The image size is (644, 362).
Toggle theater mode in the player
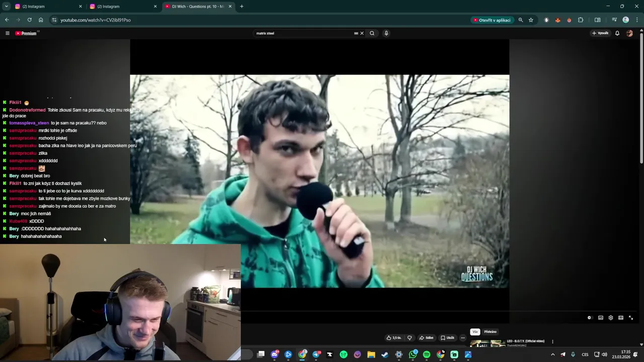pyautogui.click(x=621, y=318)
